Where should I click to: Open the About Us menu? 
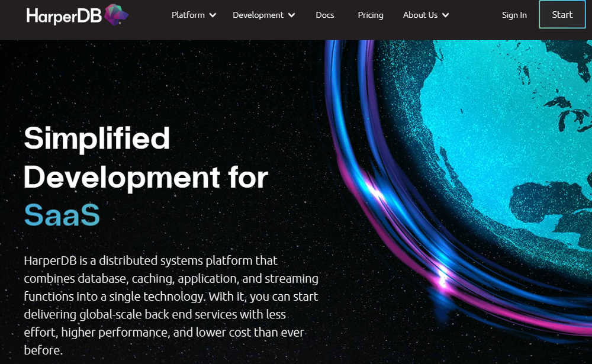point(420,15)
